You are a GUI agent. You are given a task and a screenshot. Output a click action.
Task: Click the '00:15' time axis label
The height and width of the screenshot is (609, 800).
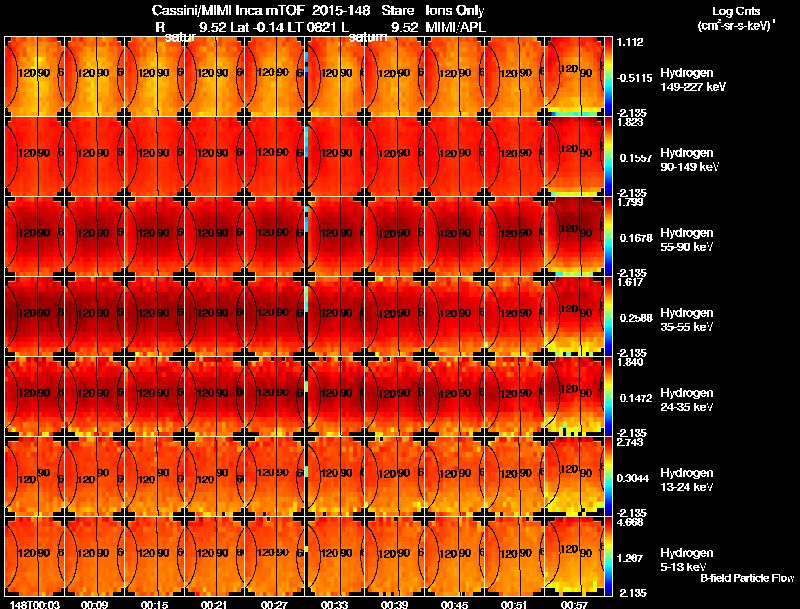(x=155, y=605)
